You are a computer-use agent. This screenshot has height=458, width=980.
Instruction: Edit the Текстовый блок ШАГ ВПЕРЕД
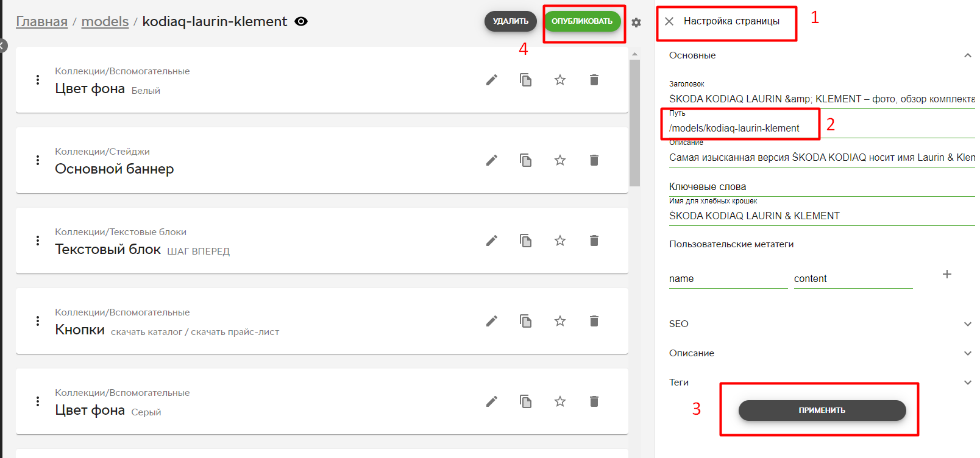pyautogui.click(x=492, y=241)
